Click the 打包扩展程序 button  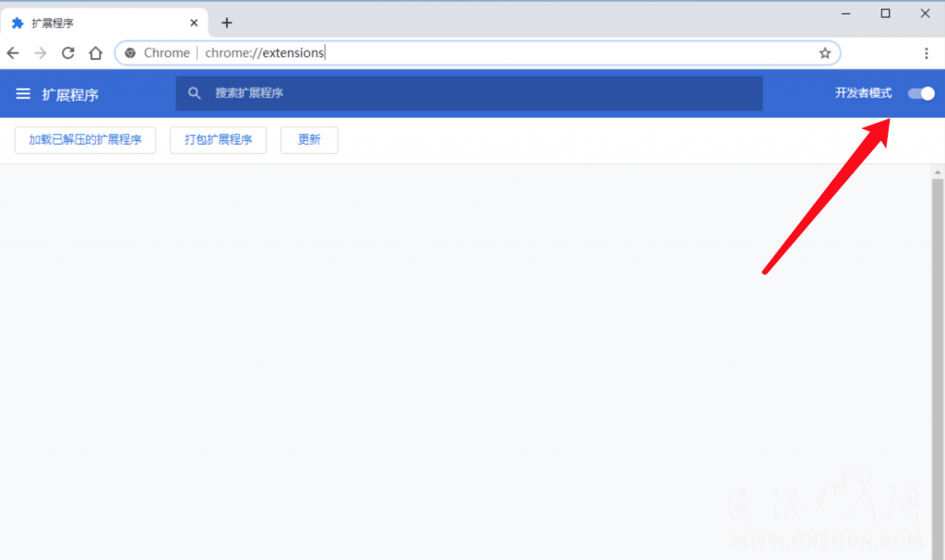point(218,140)
